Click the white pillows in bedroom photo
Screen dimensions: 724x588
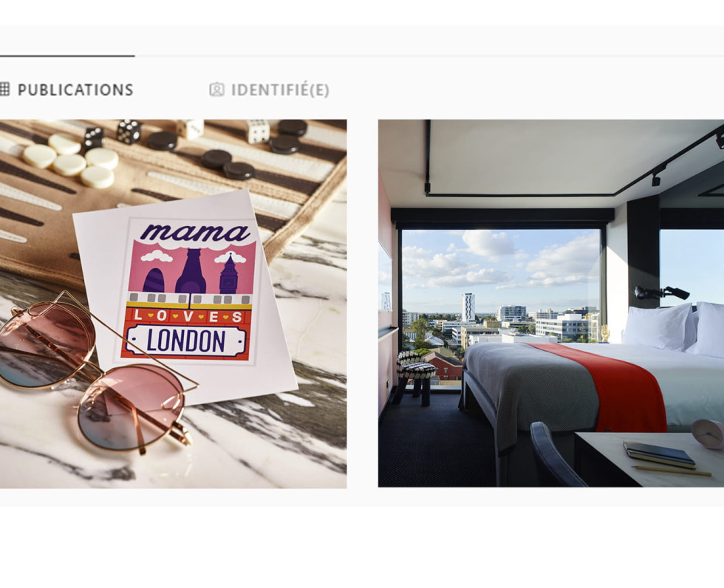pyautogui.click(x=674, y=328)
